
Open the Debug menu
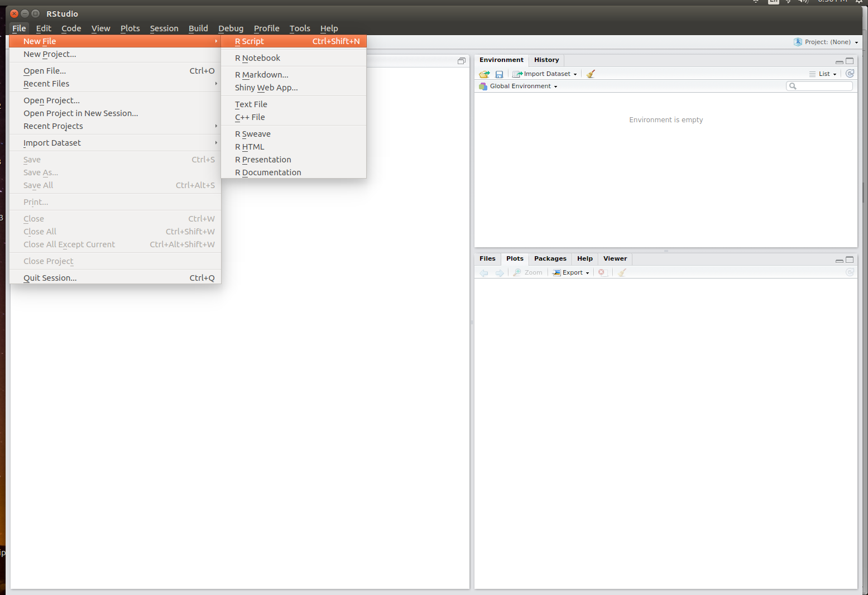(231, 28)
